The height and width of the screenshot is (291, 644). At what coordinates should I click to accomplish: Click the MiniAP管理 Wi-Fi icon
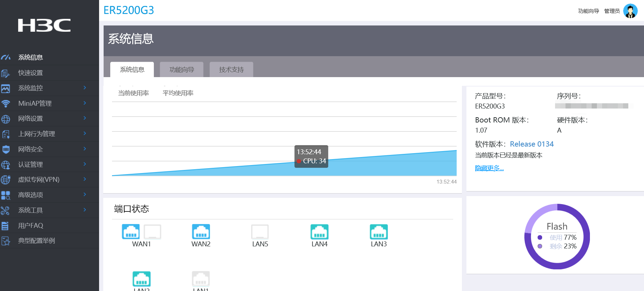(x=6, y=104)
